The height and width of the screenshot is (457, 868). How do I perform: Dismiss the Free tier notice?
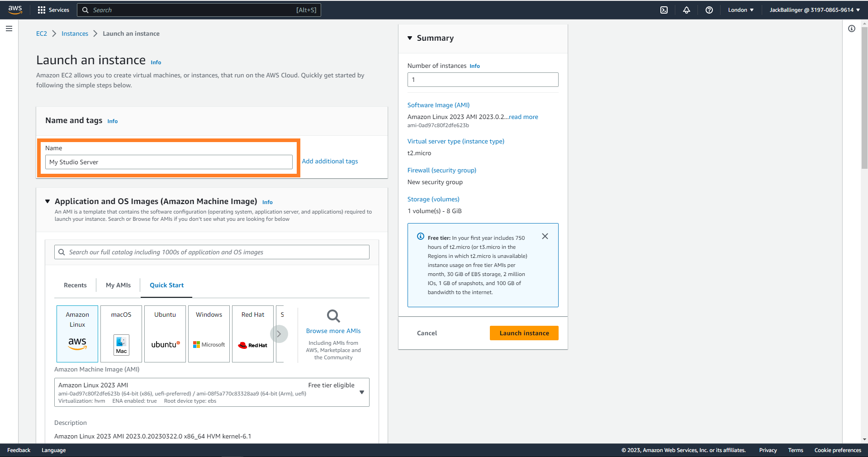545,236
